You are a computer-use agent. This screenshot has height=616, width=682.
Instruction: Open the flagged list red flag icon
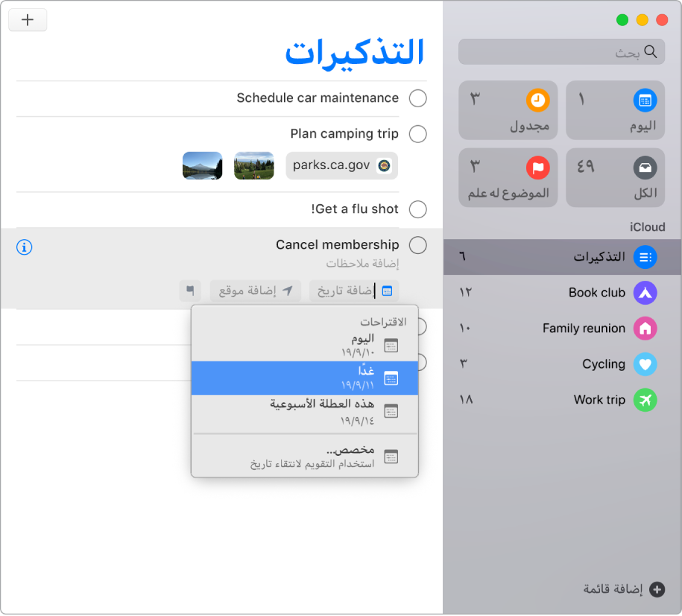[538, 167]
